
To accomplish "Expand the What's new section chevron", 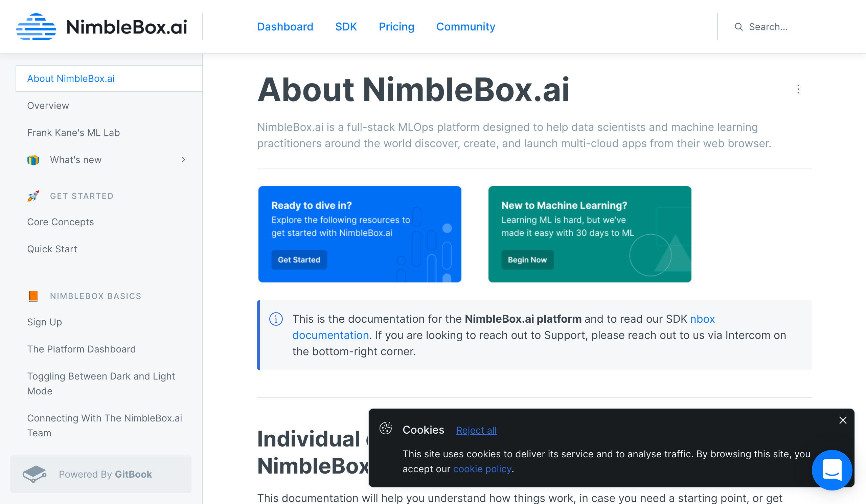I will point(183,160).
